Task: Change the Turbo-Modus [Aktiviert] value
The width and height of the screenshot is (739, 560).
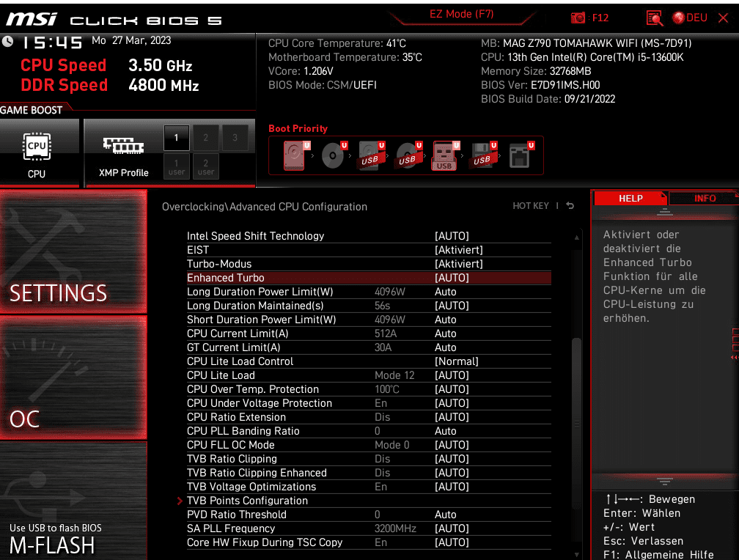Action: coord(459,264)
